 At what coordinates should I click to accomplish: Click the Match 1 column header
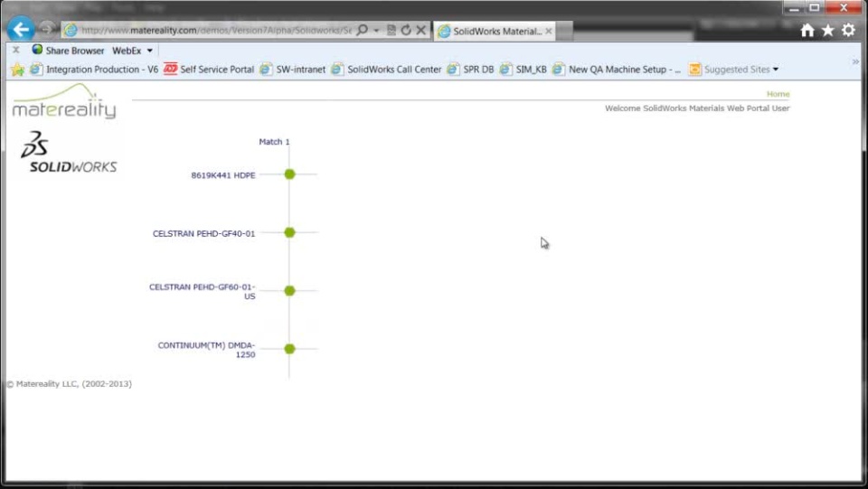pos(274,142)
